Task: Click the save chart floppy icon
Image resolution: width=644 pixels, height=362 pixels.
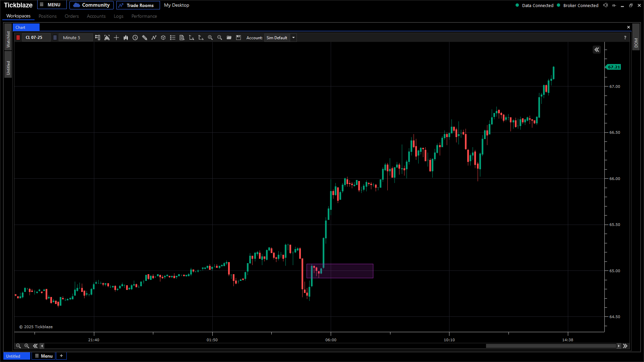Action: [x=238, y=38]
